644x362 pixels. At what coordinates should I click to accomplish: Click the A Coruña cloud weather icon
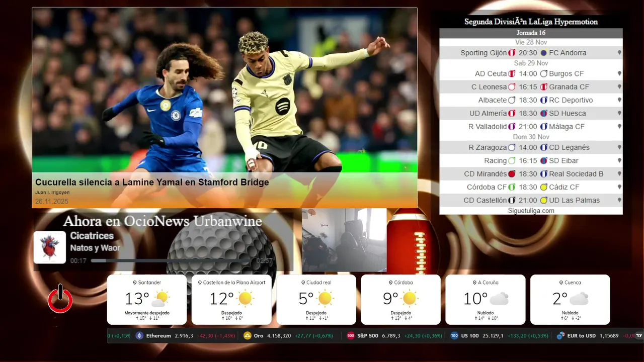(x=499, y=299)
